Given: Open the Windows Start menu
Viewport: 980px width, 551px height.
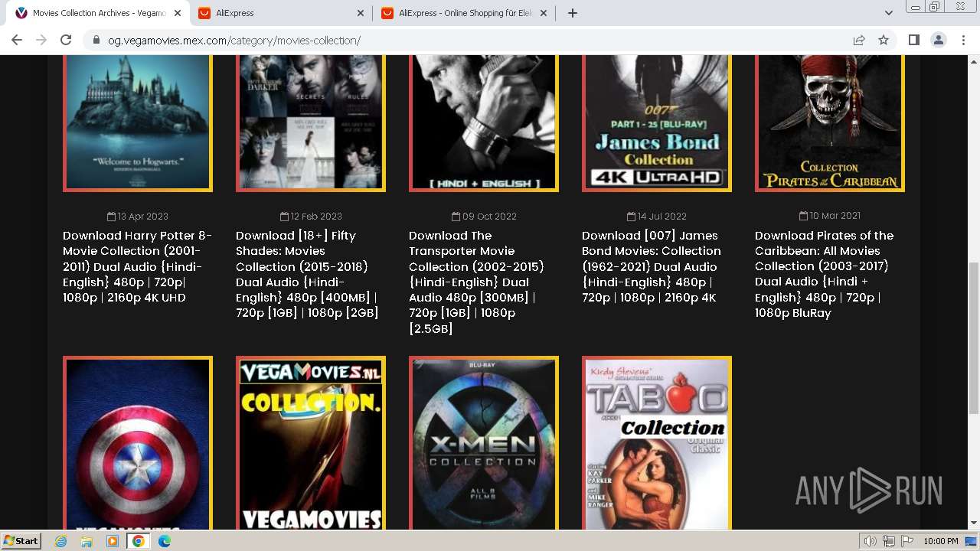Looking at the screenshot, I should tap(21, 541).
